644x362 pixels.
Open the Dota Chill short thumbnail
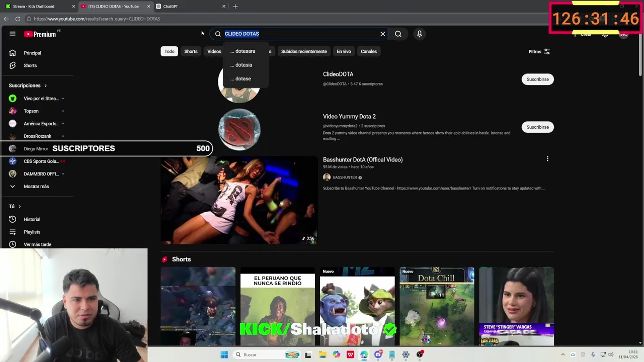click(437, 307)
